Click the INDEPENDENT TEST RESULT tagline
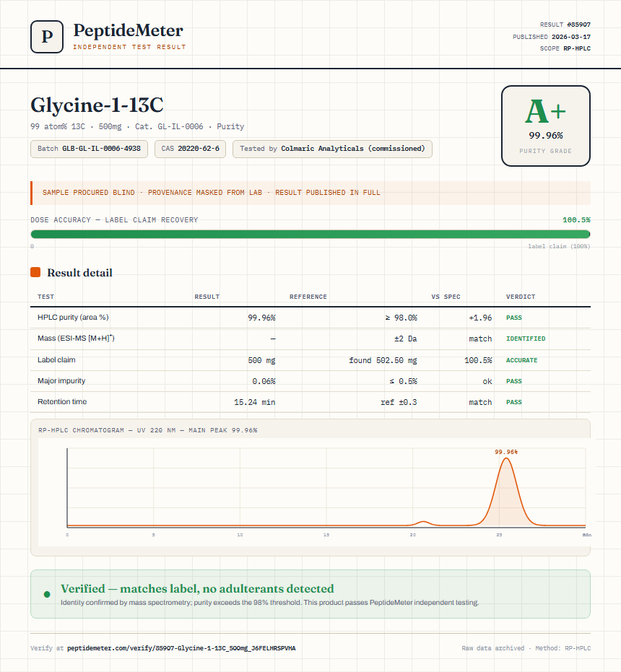This screenshot has height=672, width=621. coord(129,47)
